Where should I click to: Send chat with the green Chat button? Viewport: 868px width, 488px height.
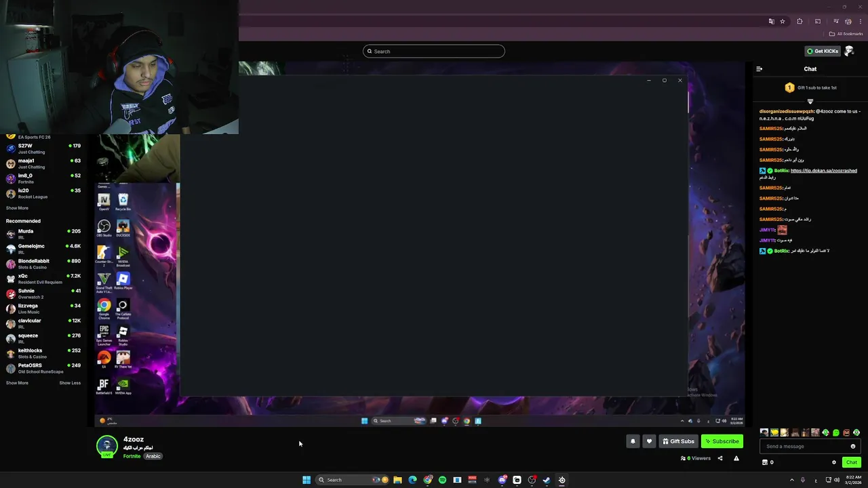[852, 462]
